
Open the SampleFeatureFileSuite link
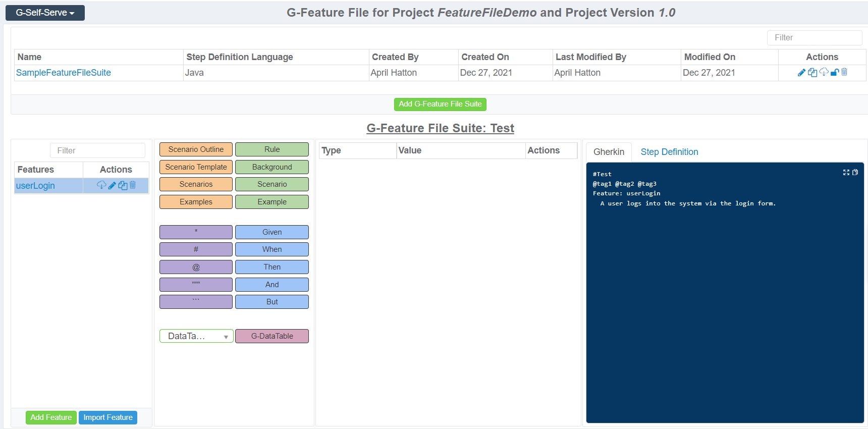(64, 73)
